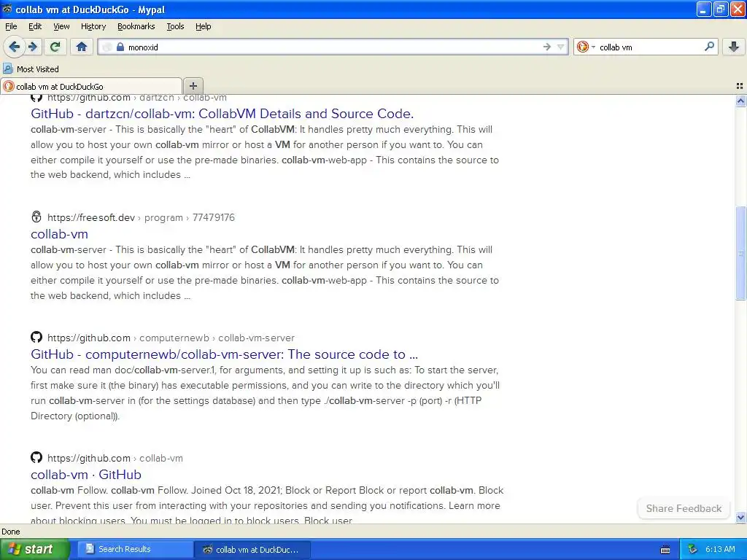This screenshot has width=747, height=560.
Task: Click the padlock site identity icon
Action: (120, 47)
